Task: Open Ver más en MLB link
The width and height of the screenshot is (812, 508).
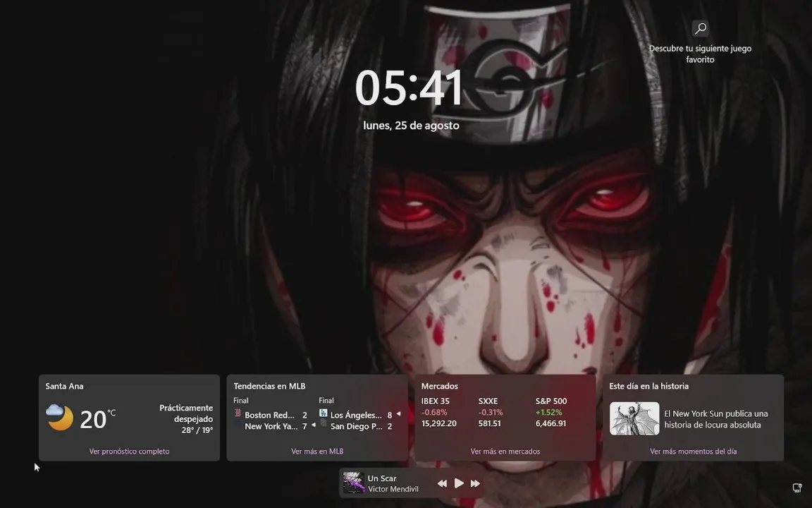Action: point(317,452)
